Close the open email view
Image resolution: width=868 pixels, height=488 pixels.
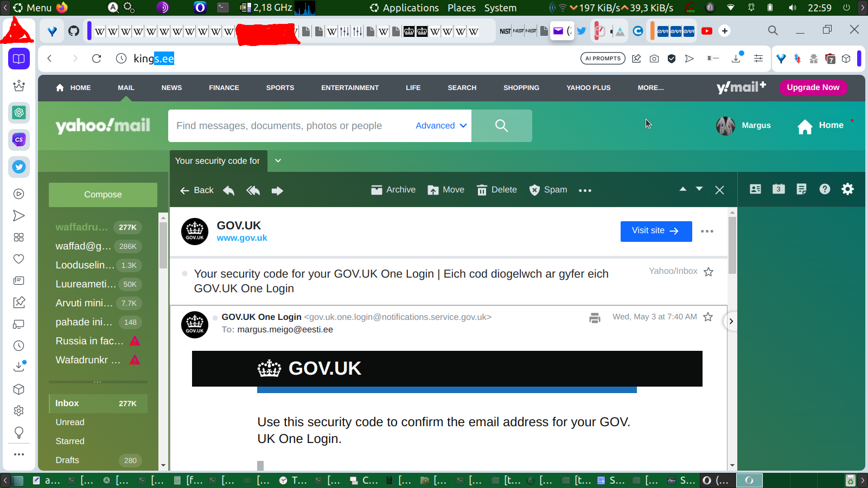(x=719, y=190)
